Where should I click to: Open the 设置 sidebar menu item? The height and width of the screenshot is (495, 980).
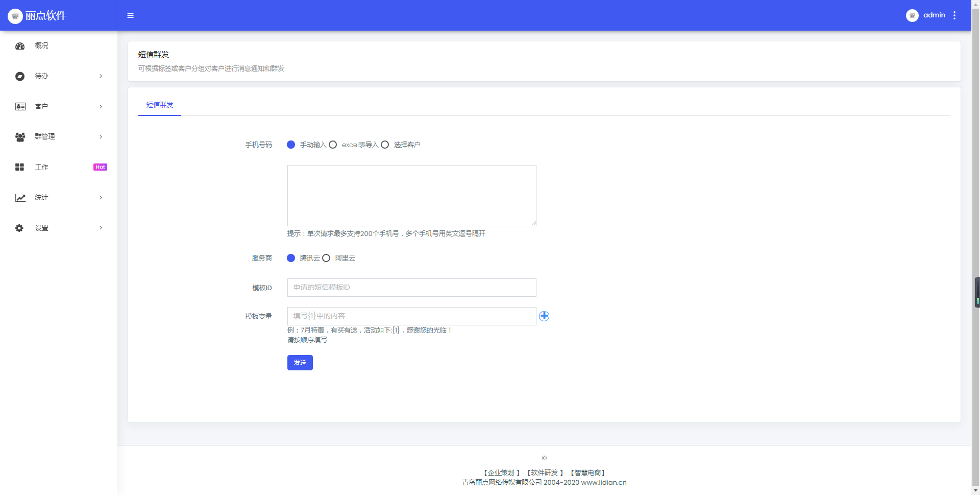[x=59, y=228]
